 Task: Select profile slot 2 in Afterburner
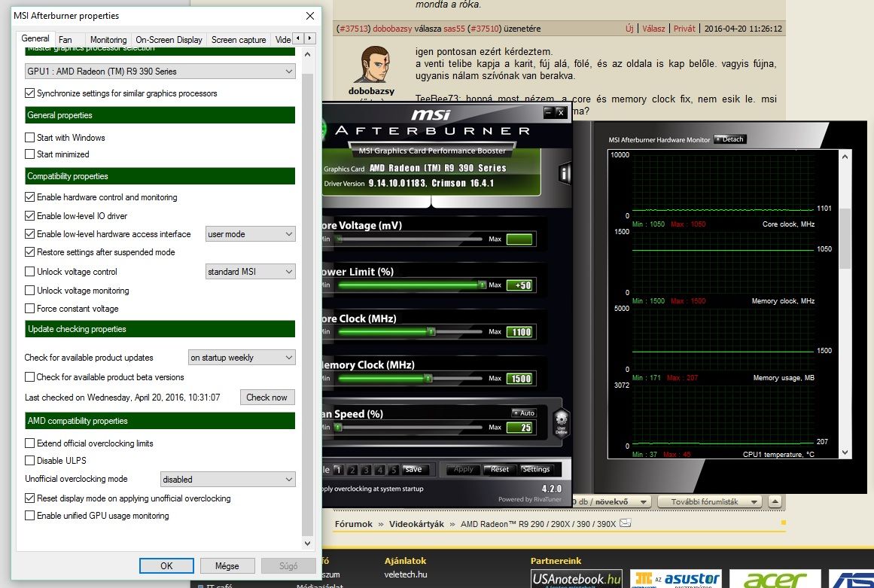point(352,470)
